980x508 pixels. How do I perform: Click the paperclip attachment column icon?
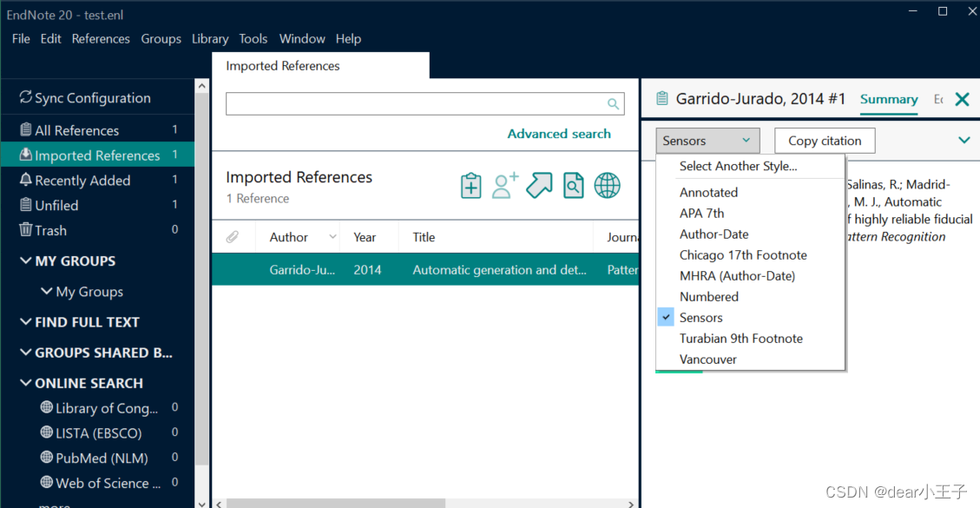tap(233, 237)
